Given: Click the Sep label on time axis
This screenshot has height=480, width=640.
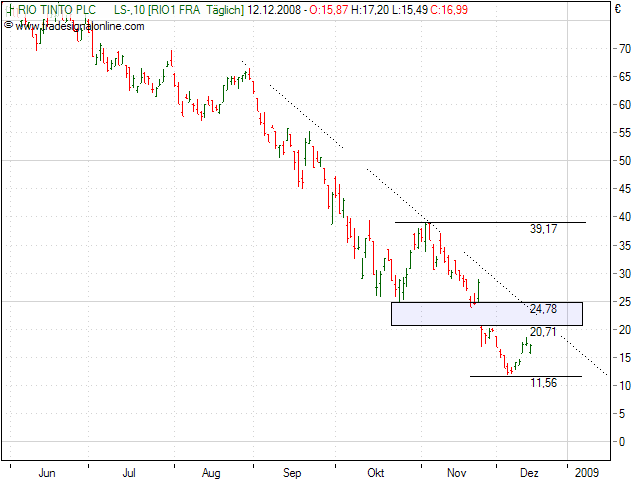Looking at the screenshot, I should [292, 473].
